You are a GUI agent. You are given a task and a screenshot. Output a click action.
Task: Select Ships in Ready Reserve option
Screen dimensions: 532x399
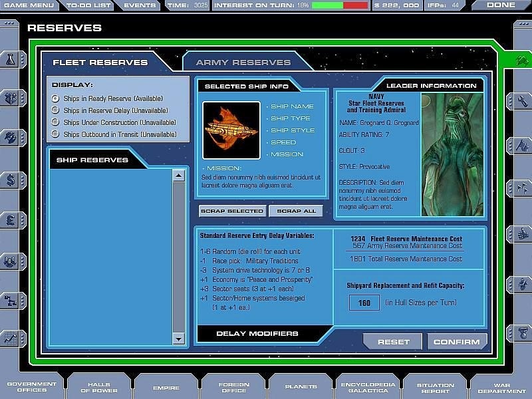[56, 98]
